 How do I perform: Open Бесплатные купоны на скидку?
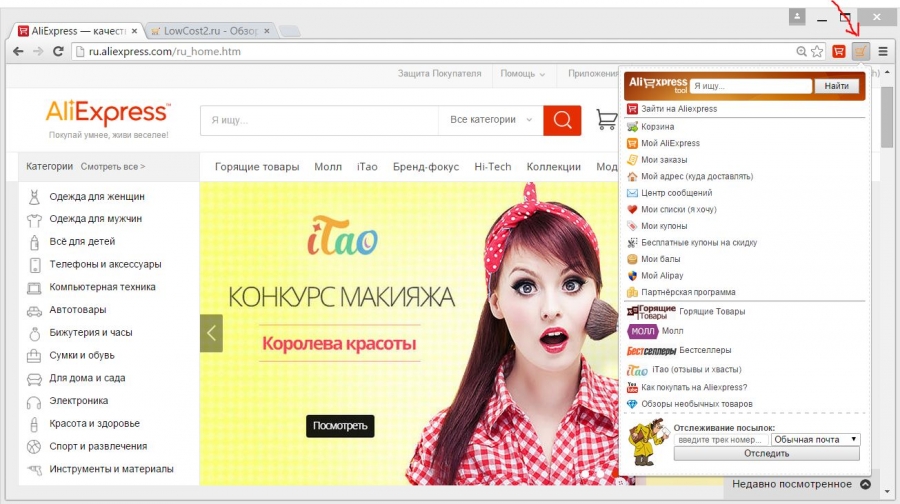(x=699, y=243)
